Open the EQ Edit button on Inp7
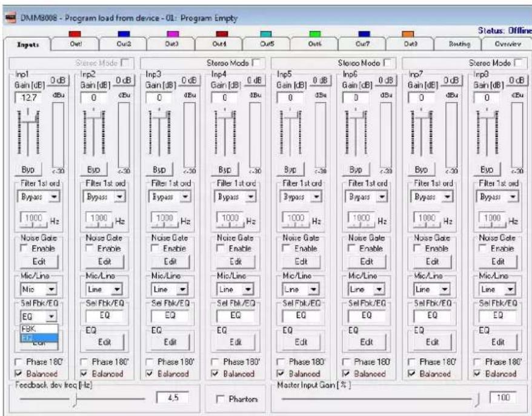This screenshot has width=532, height=416. [432, 342]
